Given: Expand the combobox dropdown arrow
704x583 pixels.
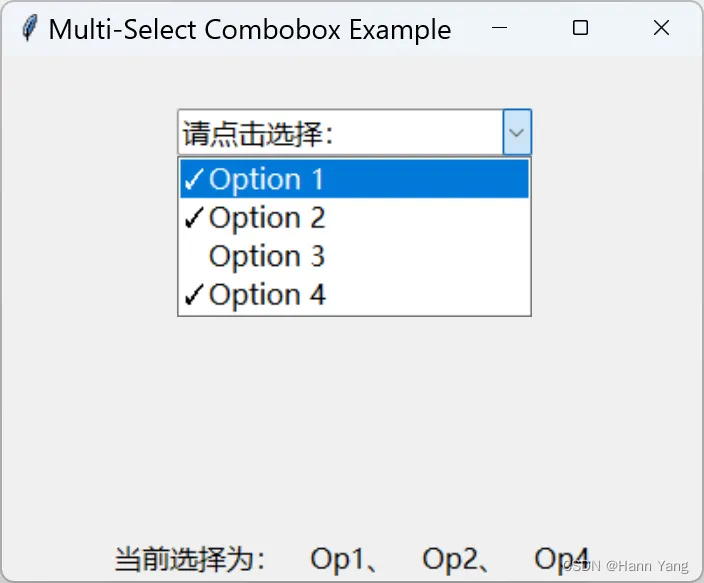Looking at the screenshot, I should [x=516, y=132].
